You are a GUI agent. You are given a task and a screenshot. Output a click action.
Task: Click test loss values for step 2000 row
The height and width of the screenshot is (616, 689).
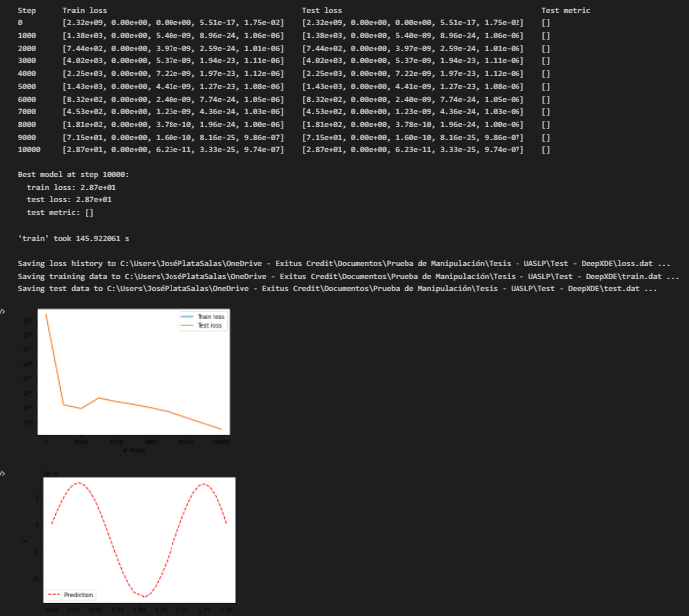point(413,48)
